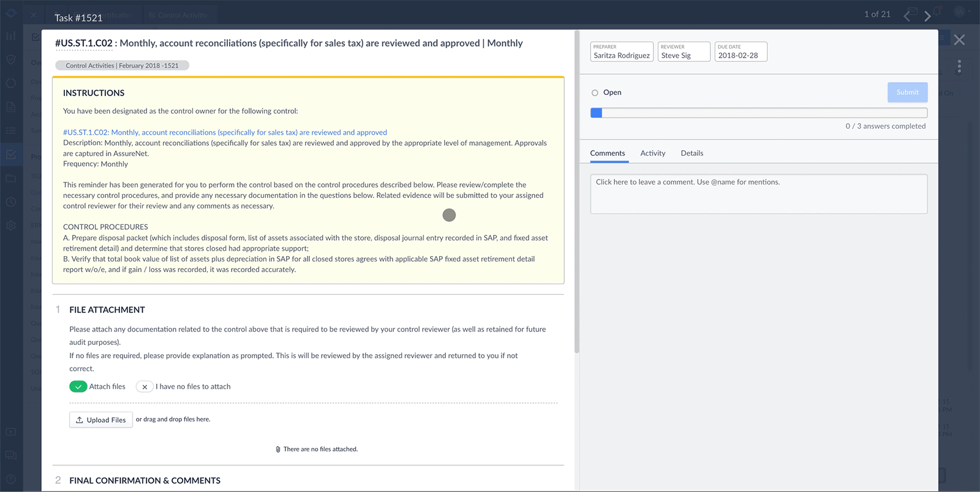Open the Reviewer field Steve Sig

tap(684, 52)
